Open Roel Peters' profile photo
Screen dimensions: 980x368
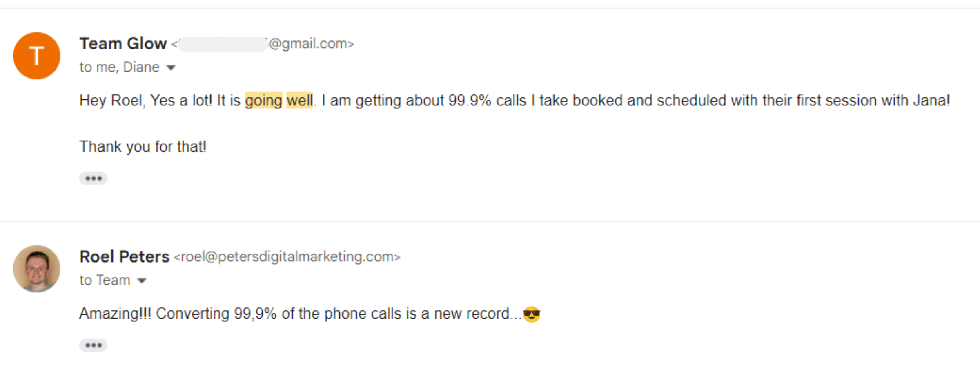[37, 269]
